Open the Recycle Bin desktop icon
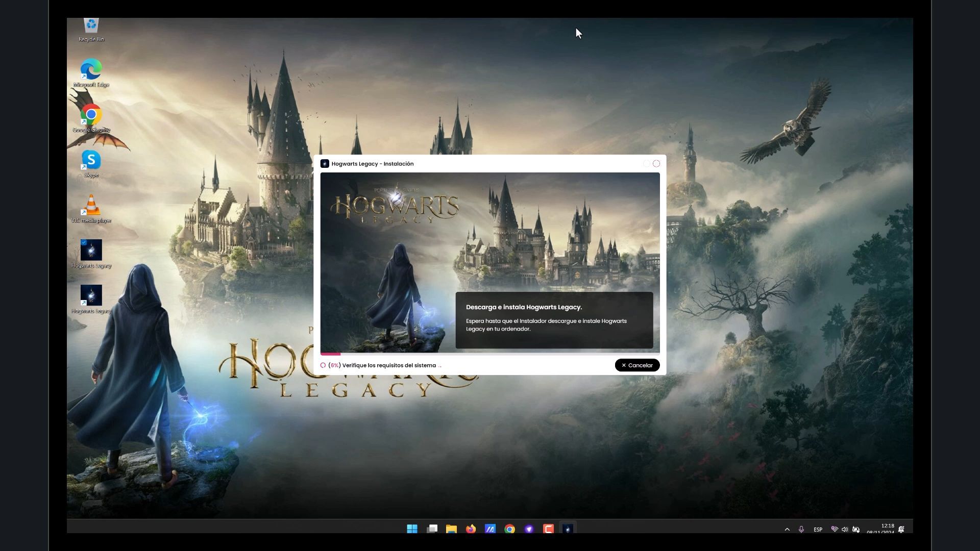 (x=91, y=30)
